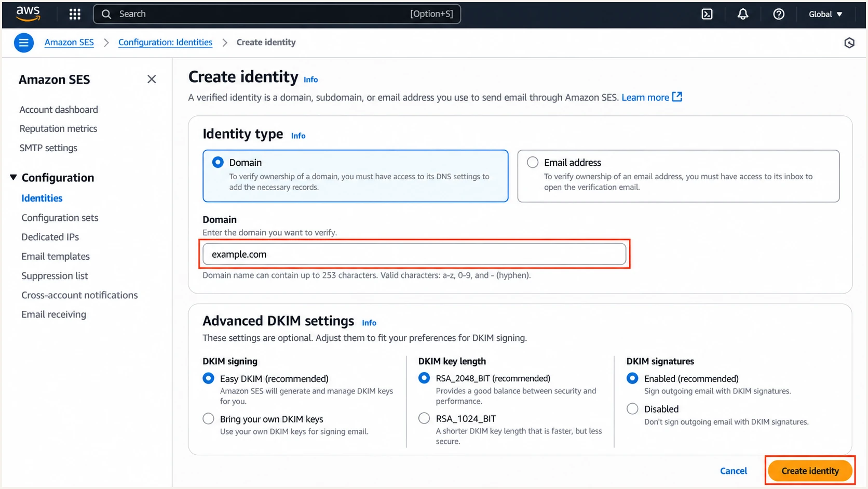This screenshot has width=868, height=489.
Task: Select RSA_1024_BIT key length
Action: pyautogui.click(x=424, y=418)
